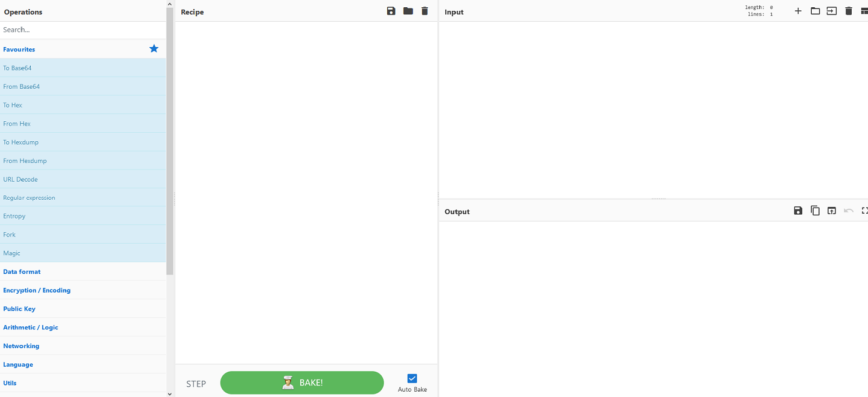Undo icon in Output header

click(x=849, y=211)
